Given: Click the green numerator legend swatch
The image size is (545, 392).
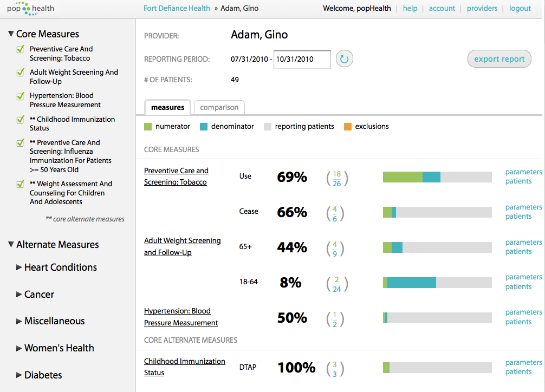Looking at the screenshot, I should 147,126.
